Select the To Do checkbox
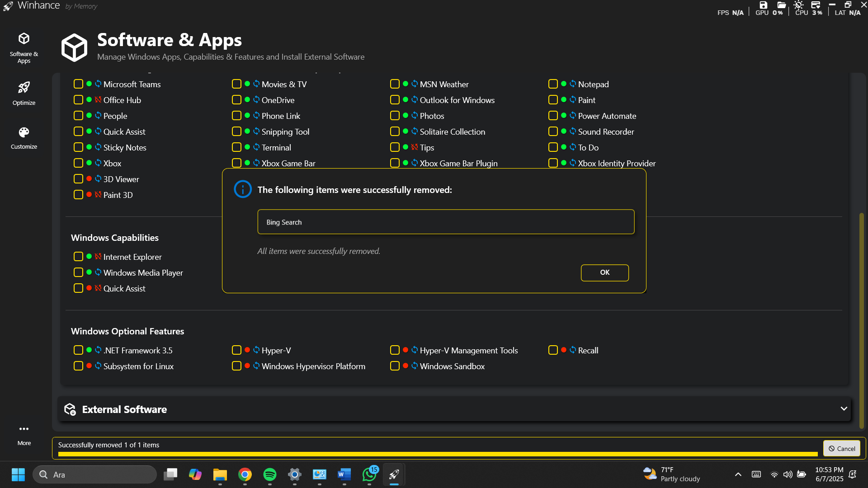The height and width of the screenshot is (488, 868). [553, 147]
